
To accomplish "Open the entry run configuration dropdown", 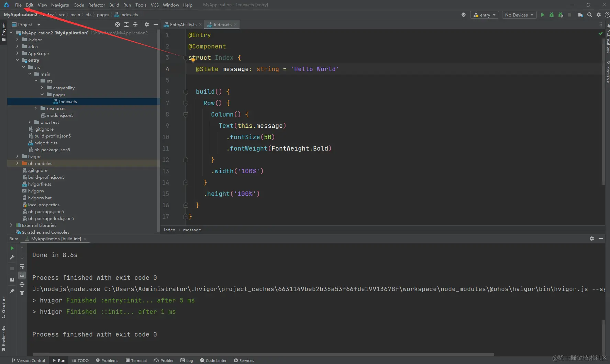I will 485,15.
